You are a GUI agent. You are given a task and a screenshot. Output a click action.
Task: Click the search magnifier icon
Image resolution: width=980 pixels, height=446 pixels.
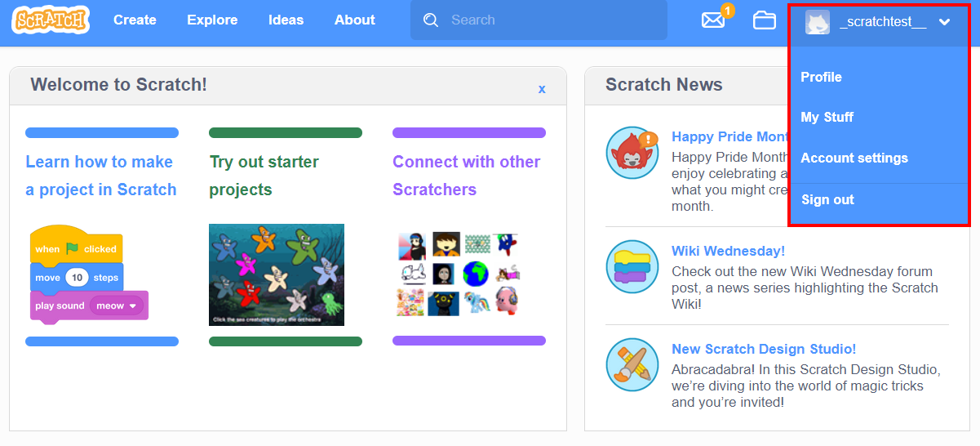tap(431, 20)
